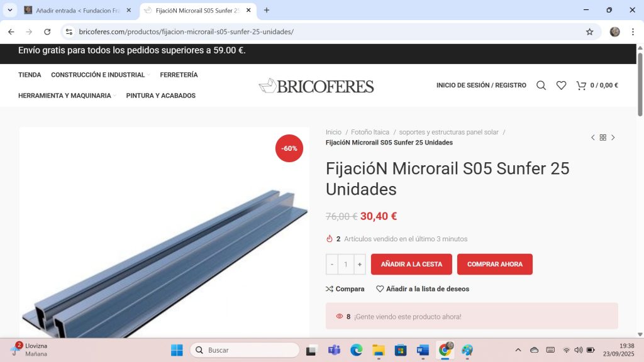Open the back-to-products grid icon
Screen dimensions: 644x362
point(603,138)
